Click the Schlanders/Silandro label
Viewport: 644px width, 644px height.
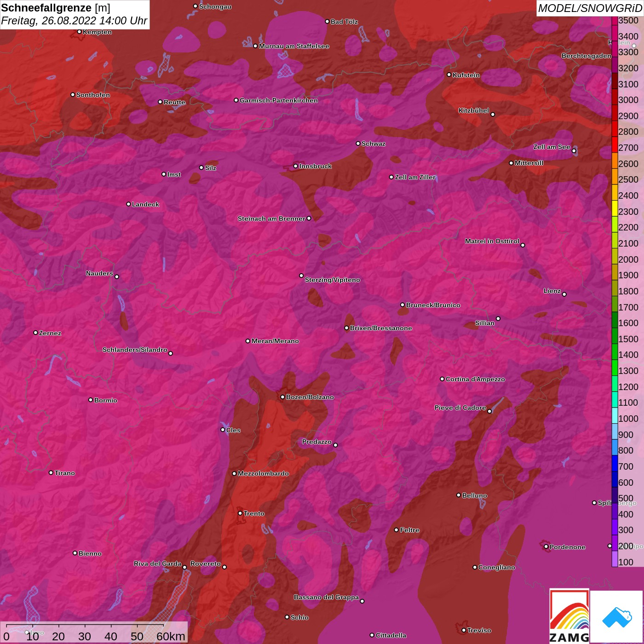click(x=135, y=350)
